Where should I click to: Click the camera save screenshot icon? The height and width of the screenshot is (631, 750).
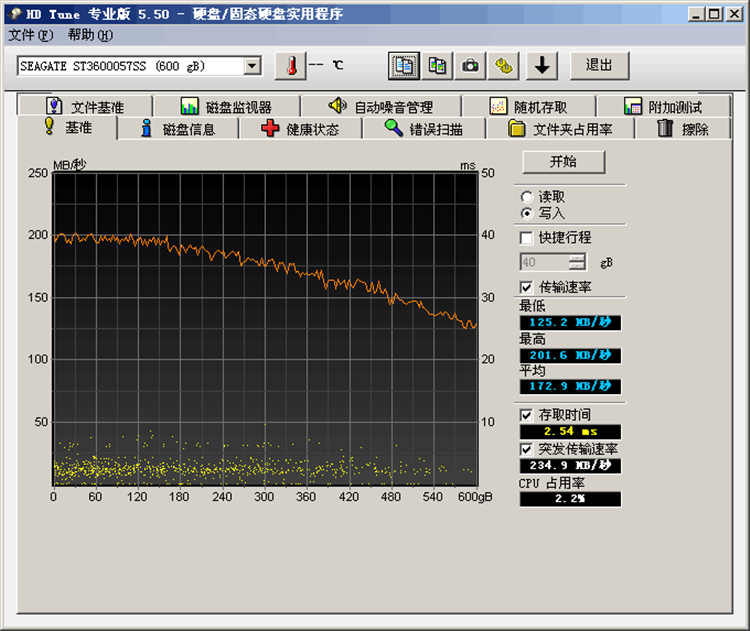(x=471, y=66)
